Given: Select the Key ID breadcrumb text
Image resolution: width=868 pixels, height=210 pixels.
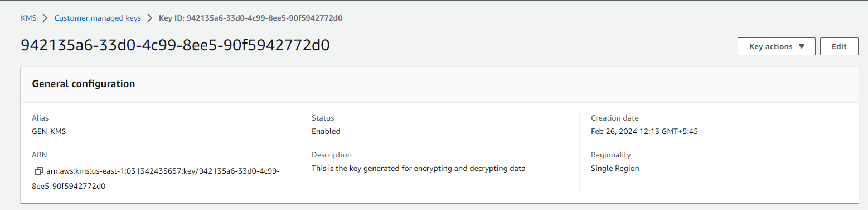Looking at the screenshot, I should pyautogui.click(x=251, y=18).
